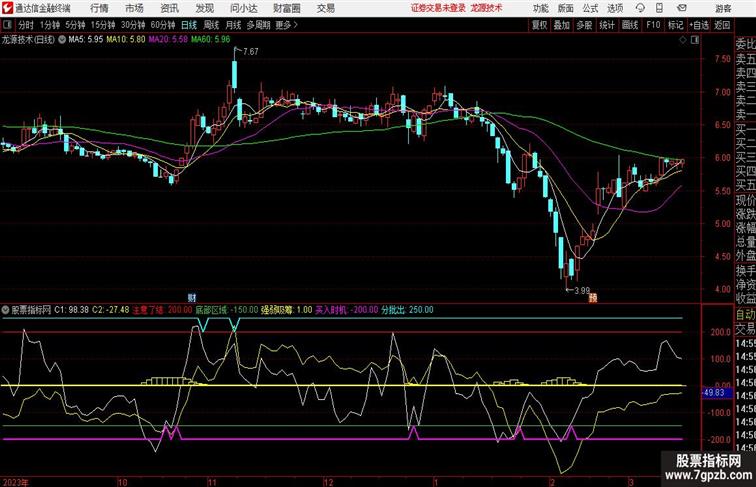The width and height of the screenshot is (756, 487).
Task: Add stock with +自选 button
Action: click(699, 25)
